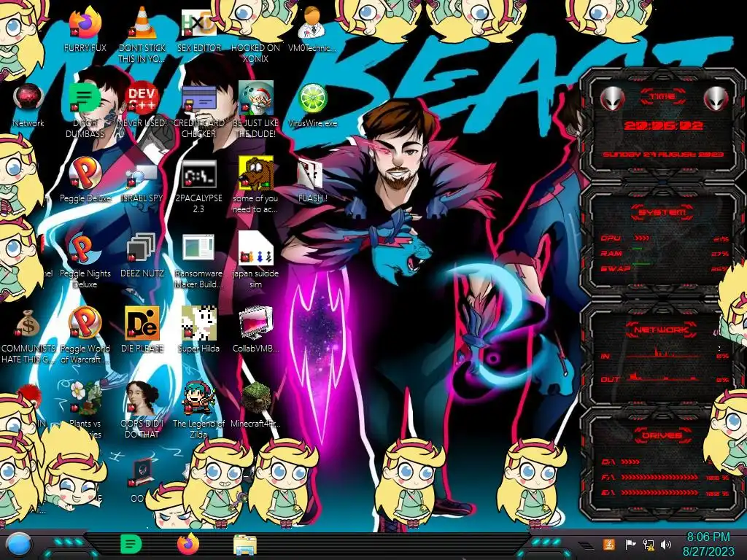Click the red digital clock readout
The image size is (747, 560).
pyautogui.click(x=664, y=125)
